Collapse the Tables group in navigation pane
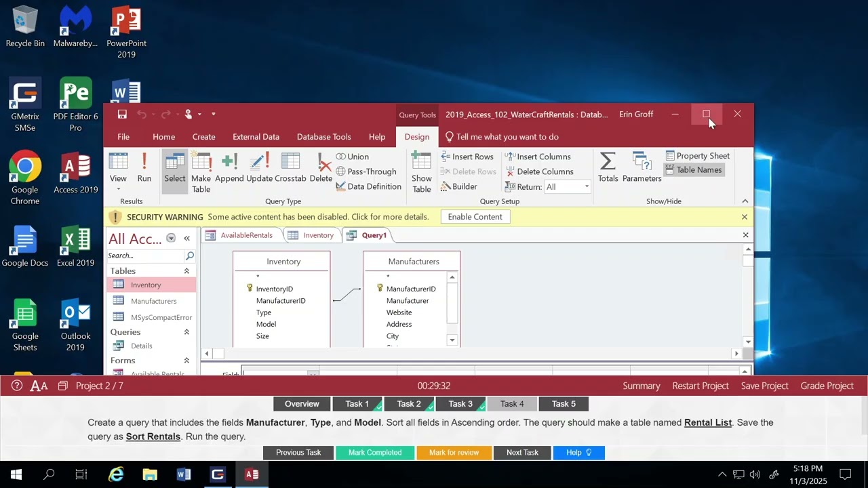 (186, 271)
